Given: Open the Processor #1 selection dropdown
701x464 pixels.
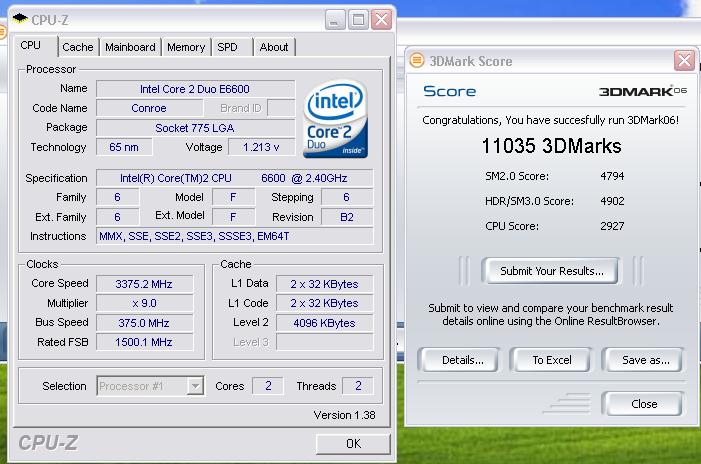Looking at the screenshot, I should coord(195,386).
